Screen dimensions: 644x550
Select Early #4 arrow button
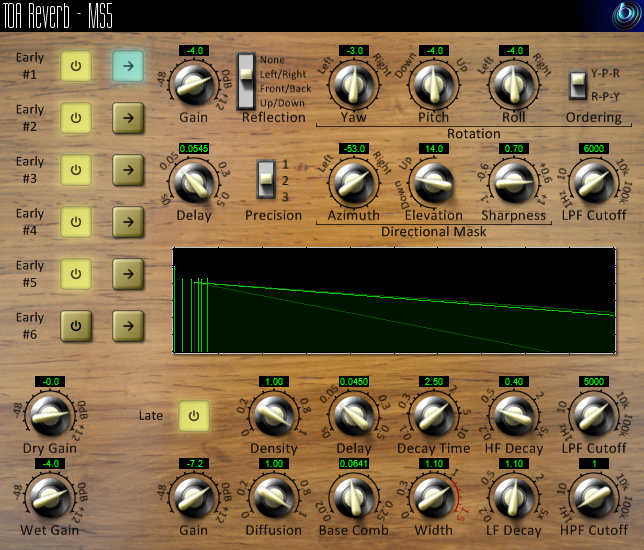(x=128, y=222)
